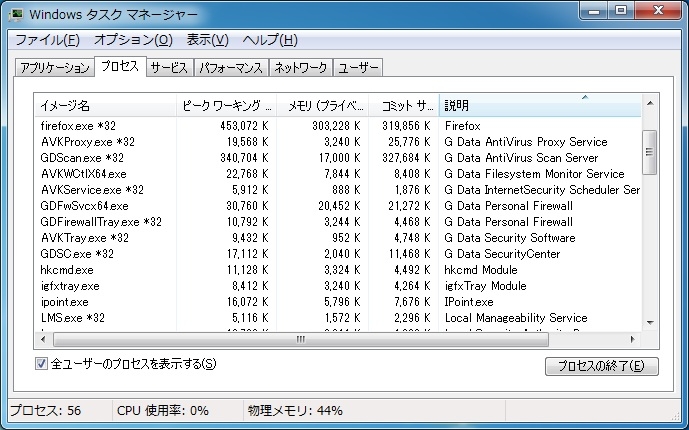Screen dimensions: 689x430
Task: Select the LMS.exe *32 process
Action: point(337,318)
